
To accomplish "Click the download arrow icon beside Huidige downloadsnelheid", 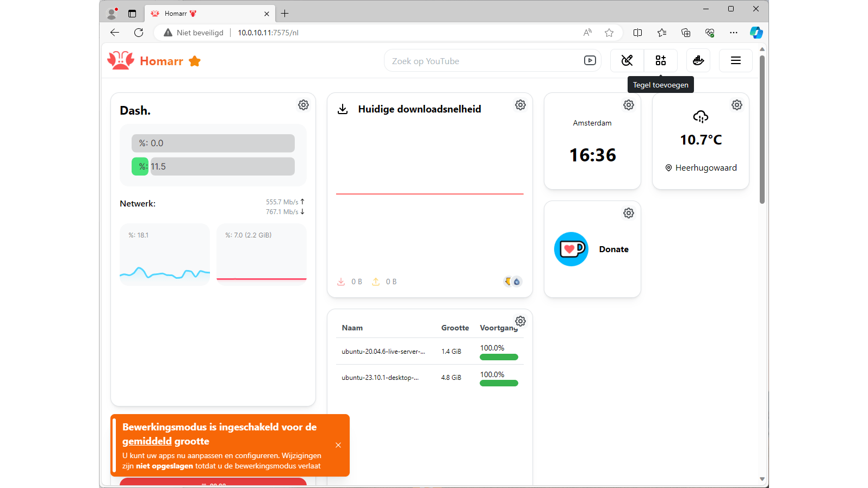I will point(343,109).
